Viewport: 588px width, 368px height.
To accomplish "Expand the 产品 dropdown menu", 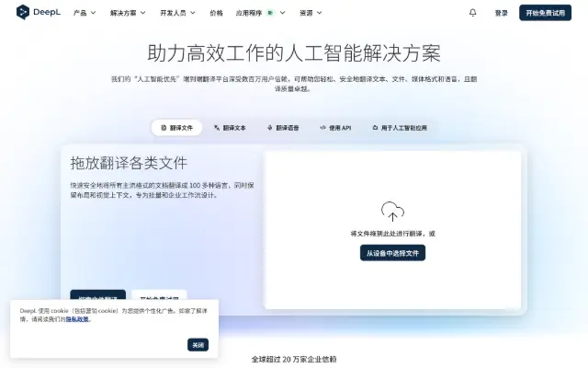I will tap(85, 13).
